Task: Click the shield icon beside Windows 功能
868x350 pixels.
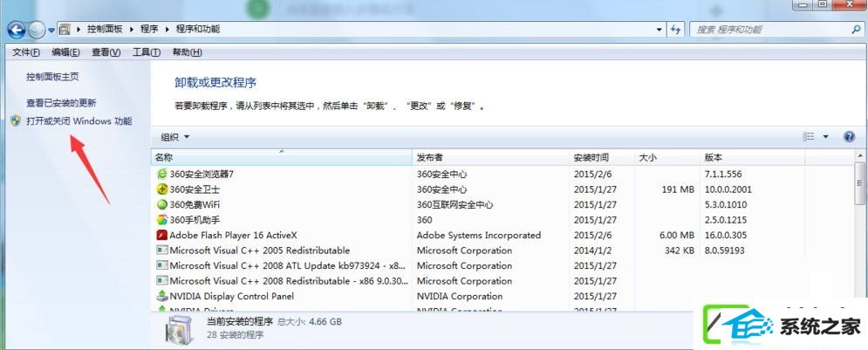Action: 16,120
